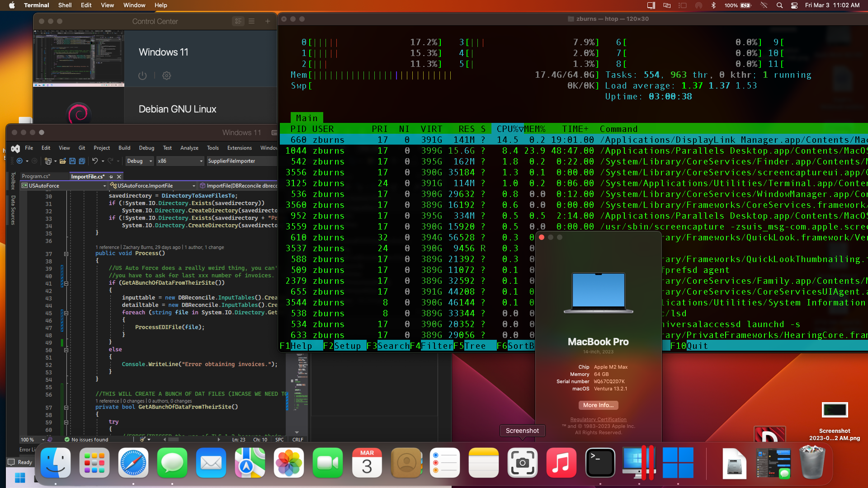The height and width of the screenshot is (488, 868).
Task: Click the plus button in Control Center
Action: tap(268, 21)
